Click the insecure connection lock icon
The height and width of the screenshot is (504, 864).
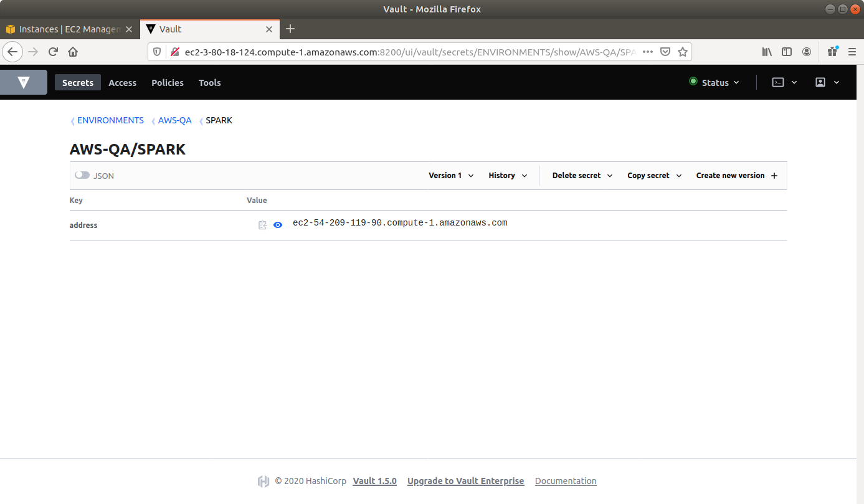[175, 52]
